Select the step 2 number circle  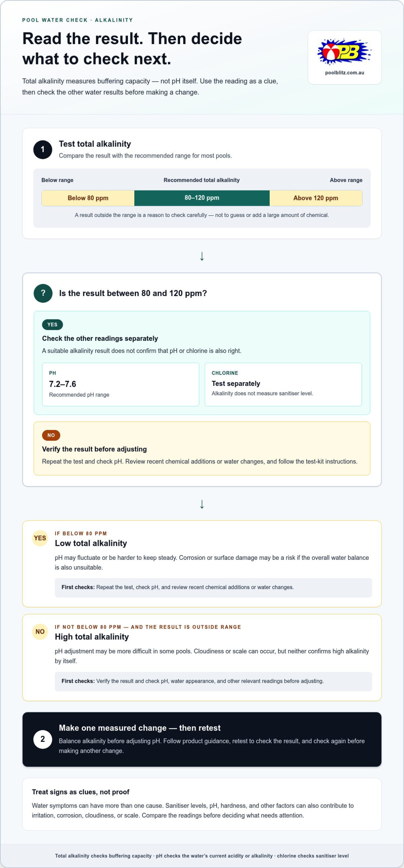pyautogui.click(x=43, y=739)
